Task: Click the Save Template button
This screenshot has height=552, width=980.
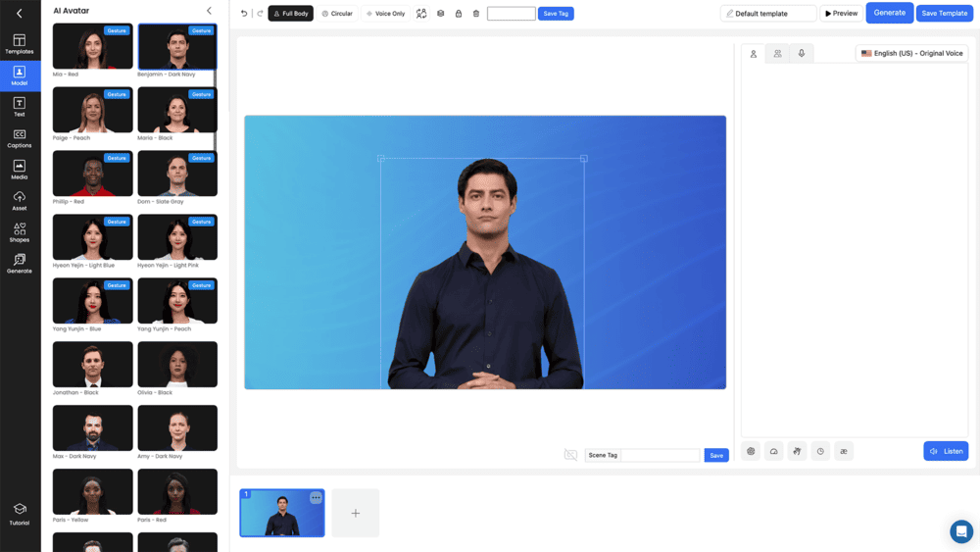Action: pos(945,13)
